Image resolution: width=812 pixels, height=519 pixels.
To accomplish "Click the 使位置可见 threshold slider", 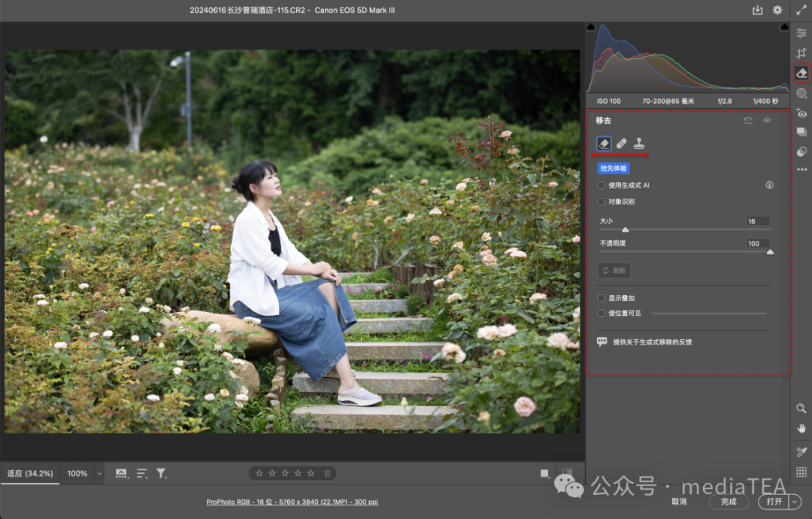I will tap(709, 313).
